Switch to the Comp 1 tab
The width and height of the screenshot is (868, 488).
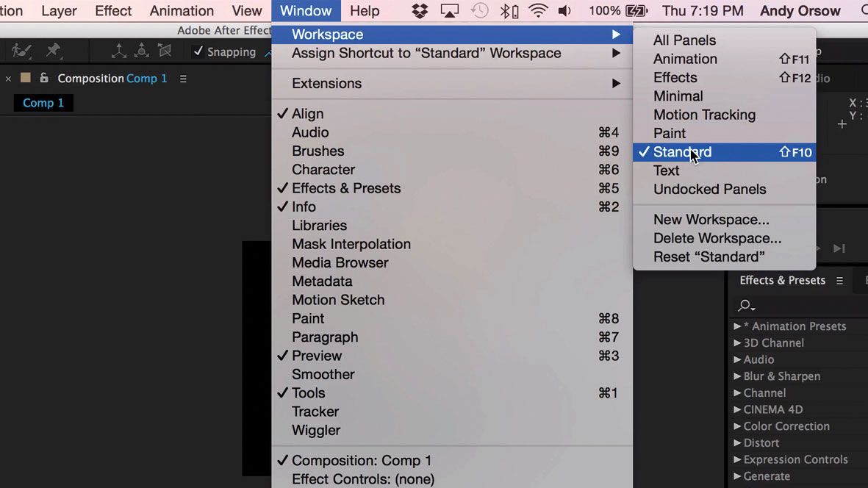click(x=43, y=102)
